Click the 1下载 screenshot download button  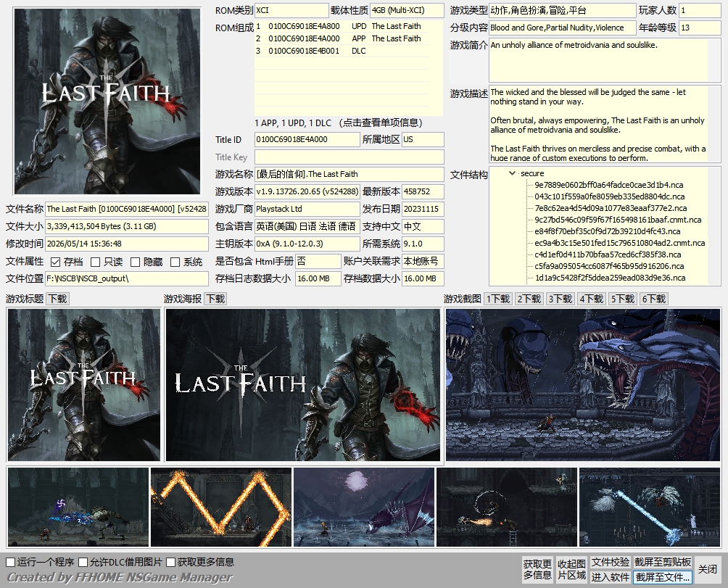[498, 299]
